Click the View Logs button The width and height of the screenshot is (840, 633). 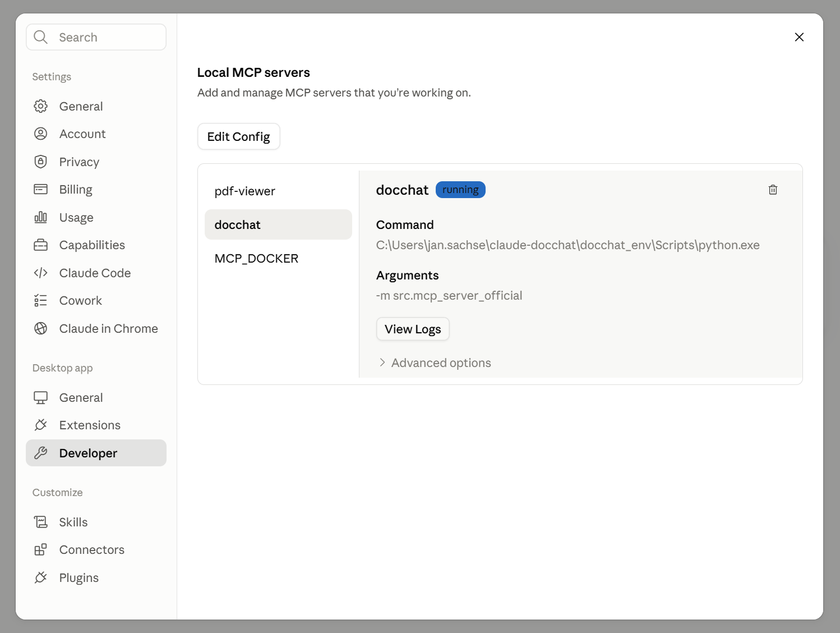(413, 329)
